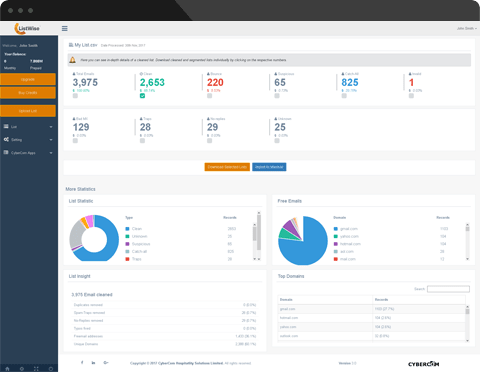Check the box under 25 Unknown
Screen dimensions: 480x372
click(x=277, y=141)
